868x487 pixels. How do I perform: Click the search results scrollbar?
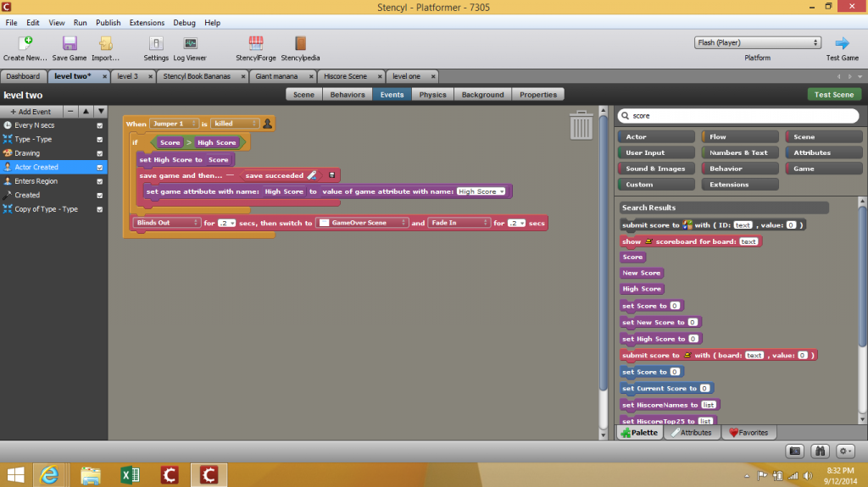[862, 277]
